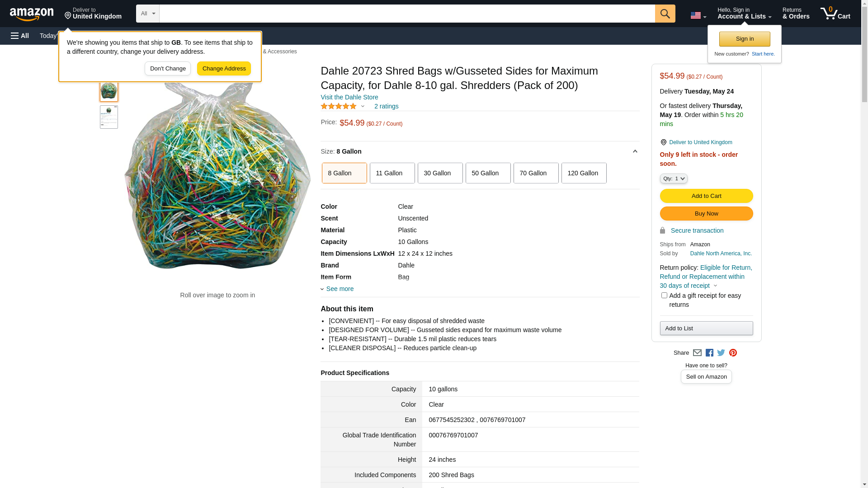868x488 pixels.
Task: Share product on Facebook
Action: pyautogui.click(x=709, y=353)
